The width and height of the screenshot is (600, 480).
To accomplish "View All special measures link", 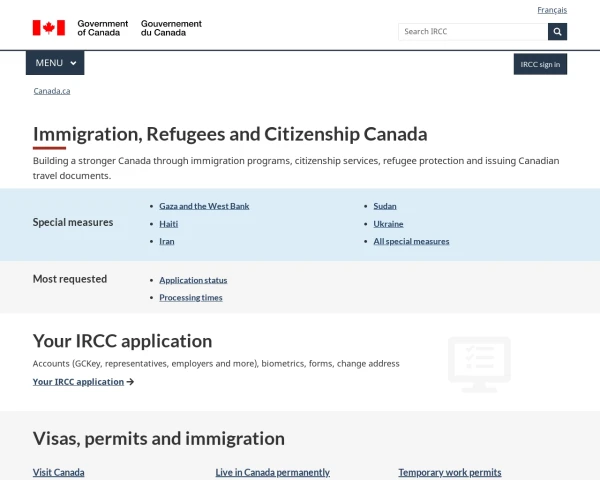I will point(411,242).
